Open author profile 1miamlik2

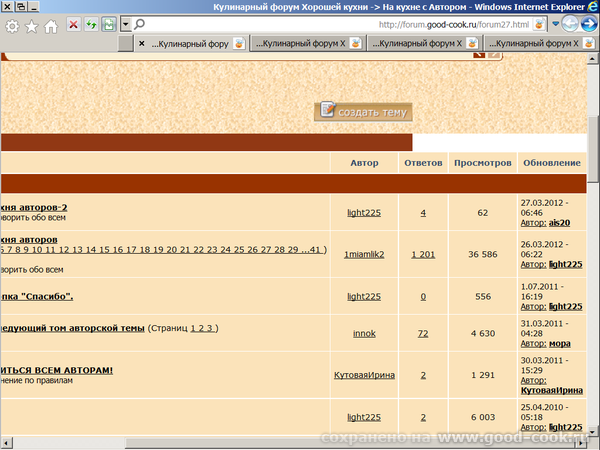[364, 255]
